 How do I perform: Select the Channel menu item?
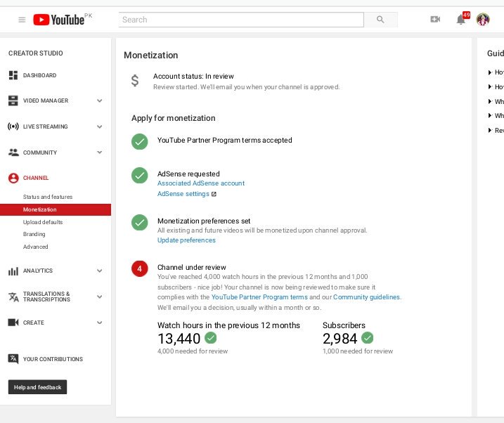click(x=36, y=178)
